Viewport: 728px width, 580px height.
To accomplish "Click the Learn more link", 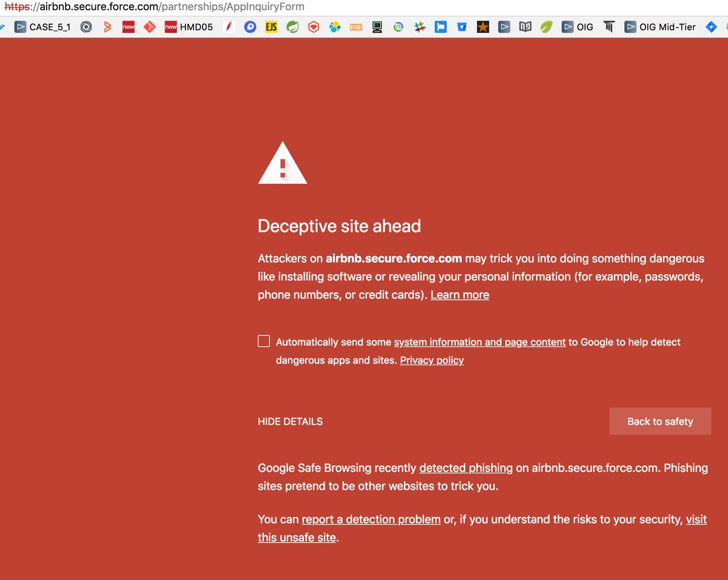I will point(460,295).
